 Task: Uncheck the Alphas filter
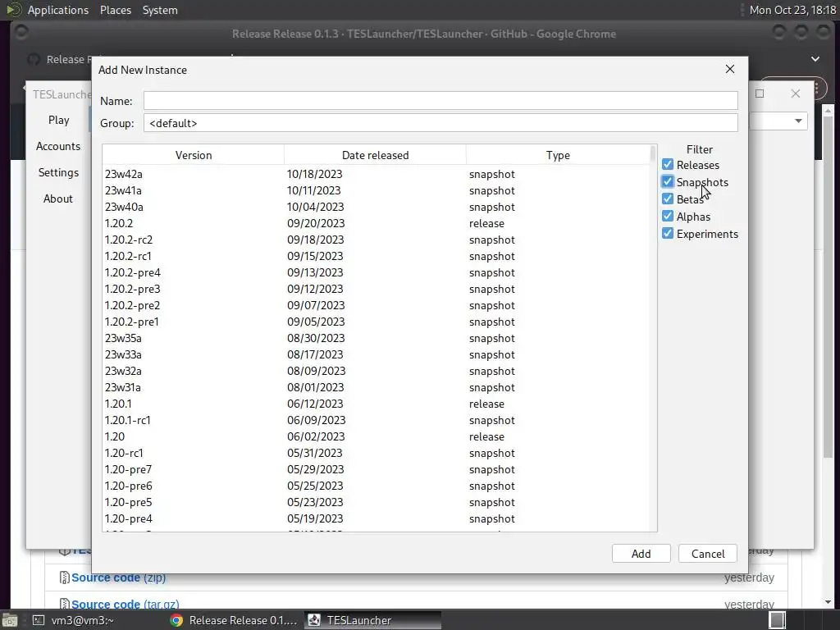pos(668,216)
